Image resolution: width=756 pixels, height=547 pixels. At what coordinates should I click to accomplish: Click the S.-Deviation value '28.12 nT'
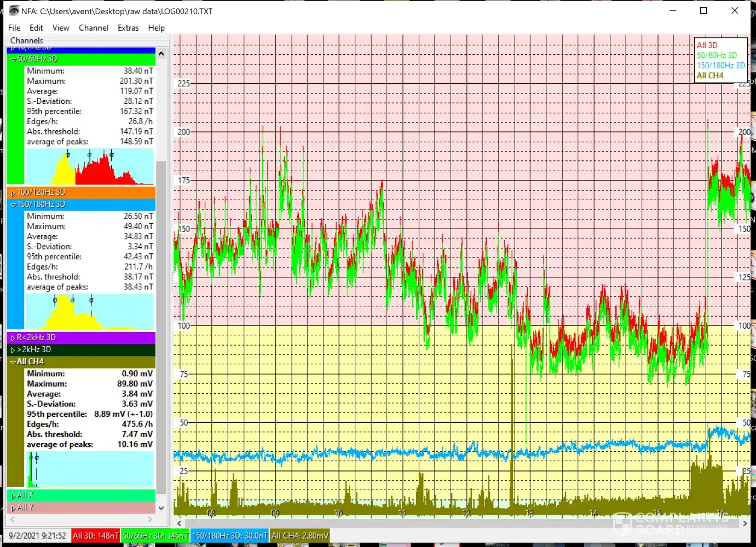tap(138, 101)
